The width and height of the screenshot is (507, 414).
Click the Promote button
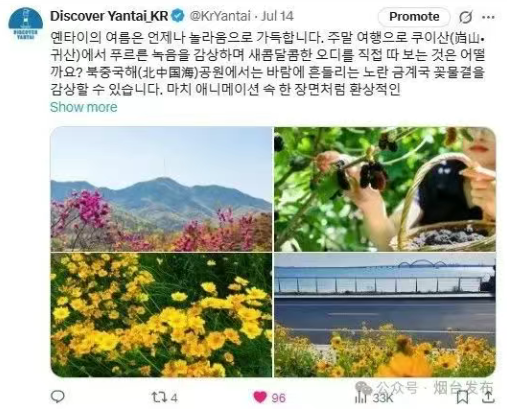pyautogui.click(x=414, y=17)
